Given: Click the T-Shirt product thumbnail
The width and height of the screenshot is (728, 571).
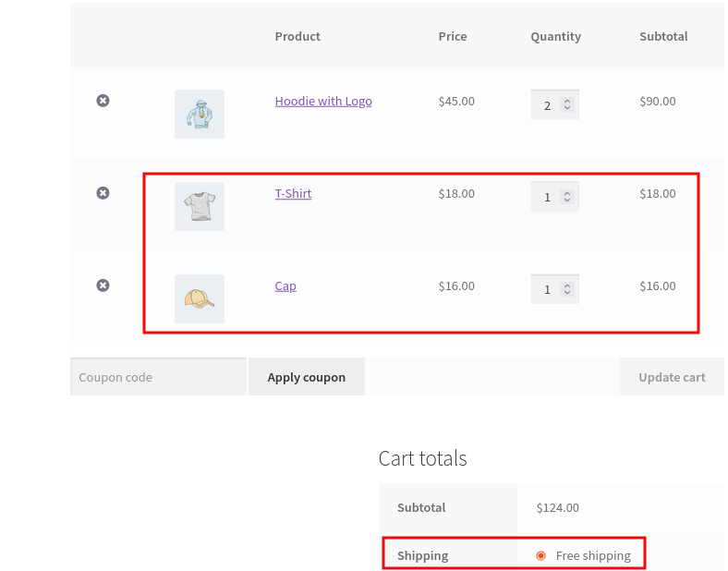Looking at the screenshot, I should pyautogui.click(x=200, y=206).
